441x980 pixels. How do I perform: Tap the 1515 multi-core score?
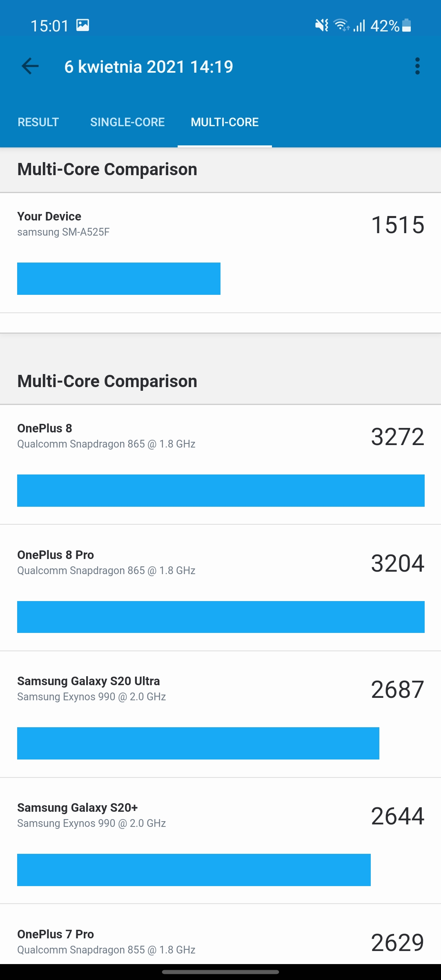click(x=398, y=225)
